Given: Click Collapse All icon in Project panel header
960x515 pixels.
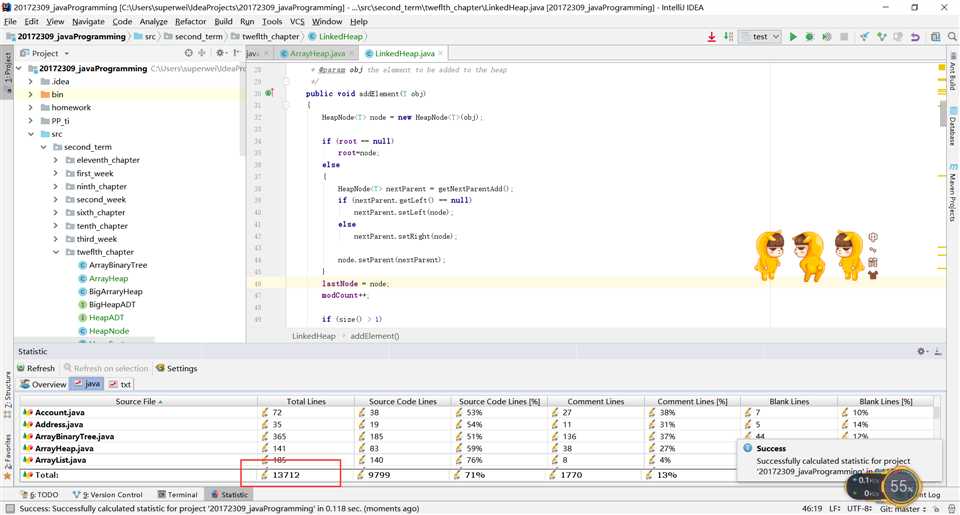Looking at the screenshot, I should point(201,53).
